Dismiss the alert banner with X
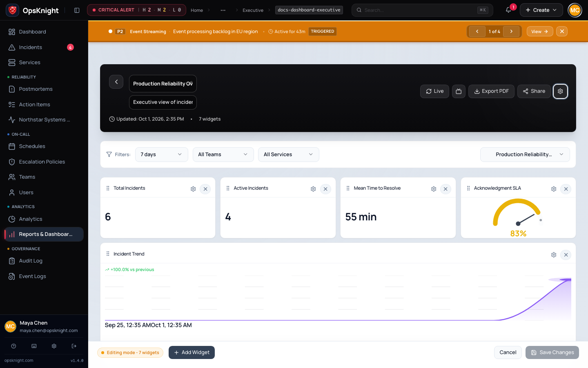 click(x=562, y=31)
